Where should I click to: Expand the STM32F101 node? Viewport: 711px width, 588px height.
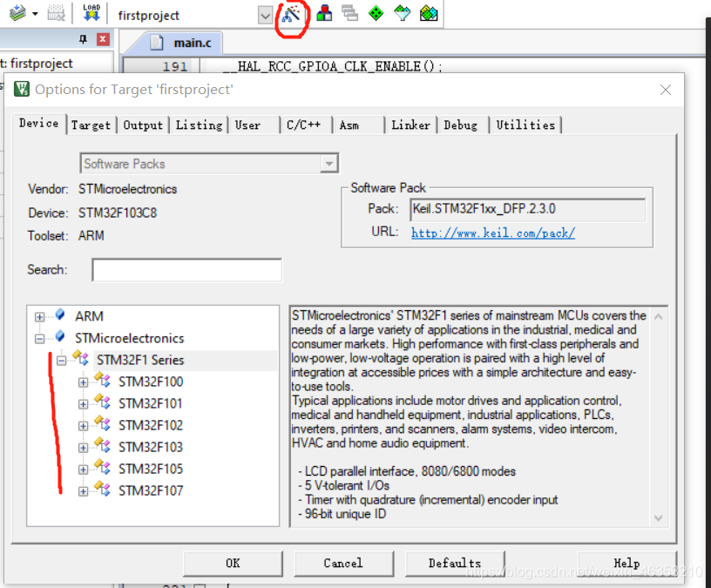click(83, 404)
